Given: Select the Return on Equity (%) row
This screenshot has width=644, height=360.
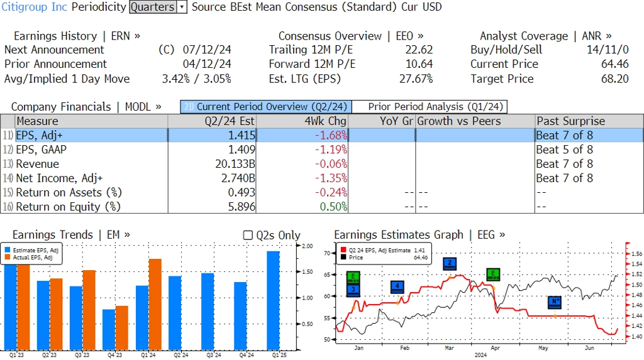Looking at the screenshot, I should pos(322,207).
